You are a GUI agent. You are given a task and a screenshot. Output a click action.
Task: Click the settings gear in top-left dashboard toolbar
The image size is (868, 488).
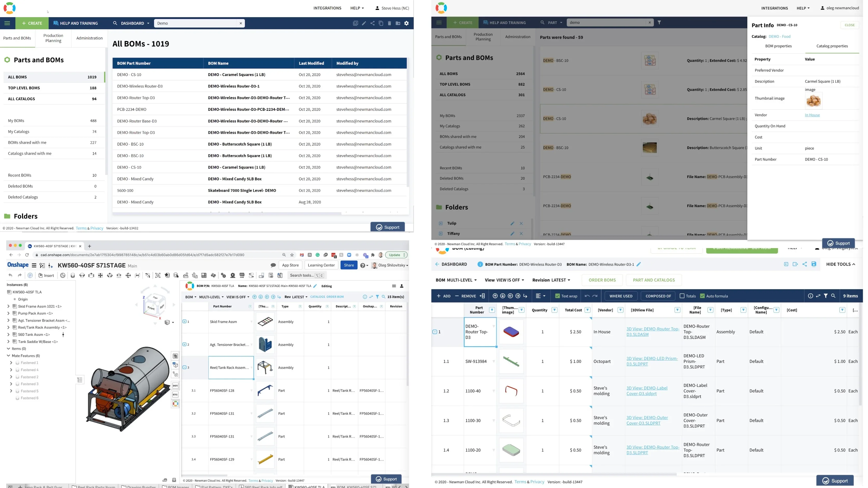tap(406, 23)
